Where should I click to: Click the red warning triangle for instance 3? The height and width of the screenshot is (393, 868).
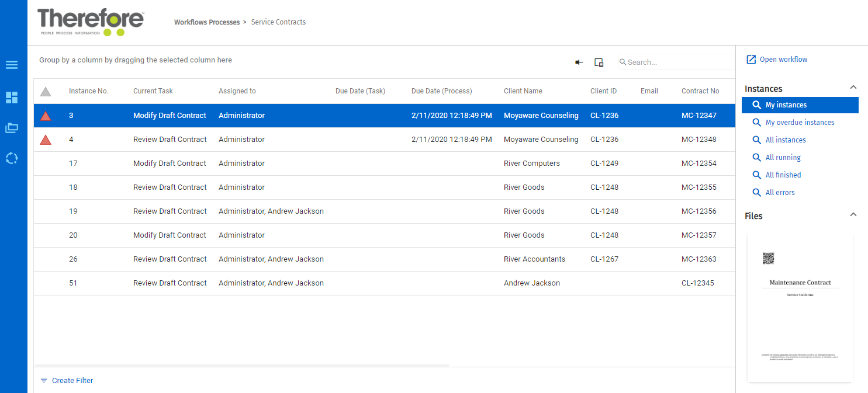click(46, 116)
